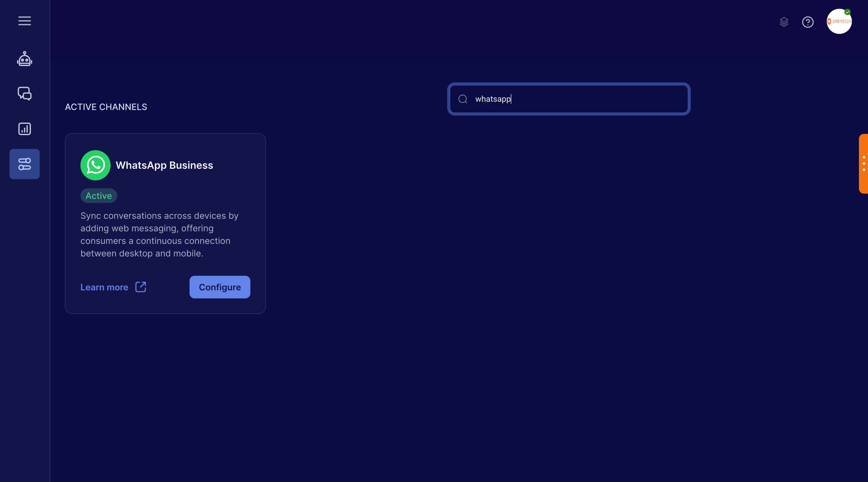Click the ACTIVE CHANNELS heading
The image size is (868, 482).
(106, 107)
